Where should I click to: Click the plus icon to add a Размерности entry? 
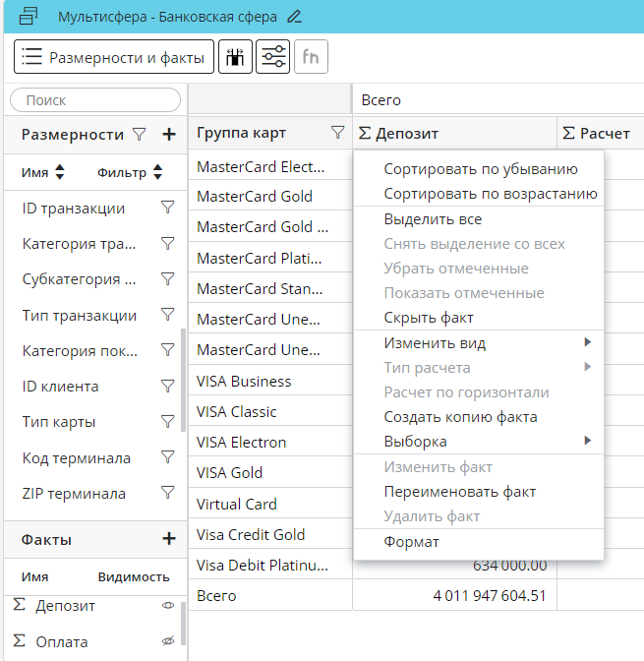pos(168,135)
